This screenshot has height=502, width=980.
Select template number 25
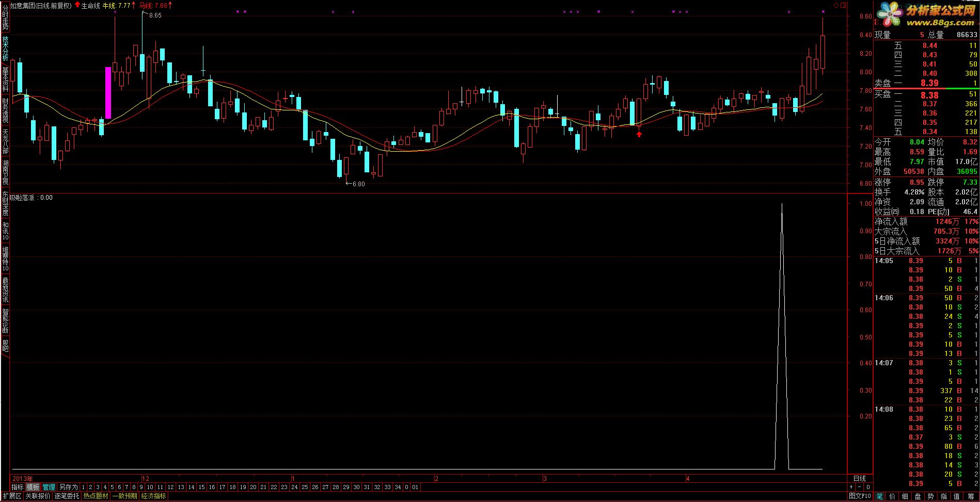(x=305, y=487)
